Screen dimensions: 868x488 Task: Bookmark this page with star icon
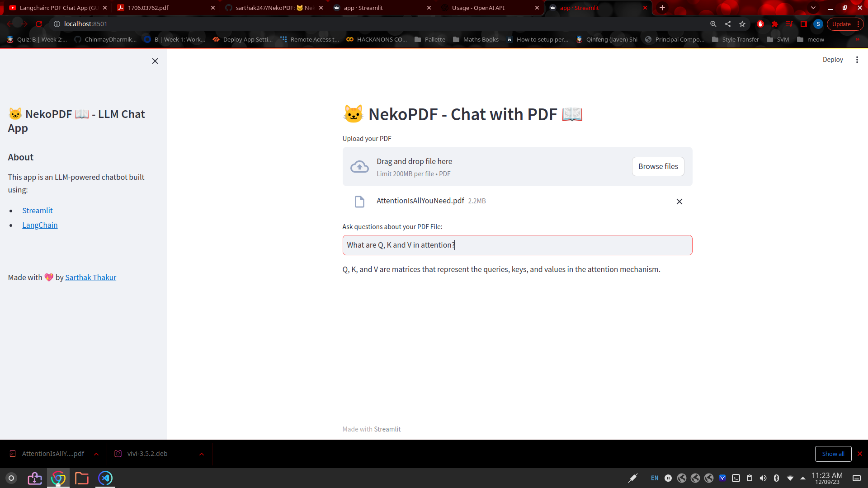[742, 24]
